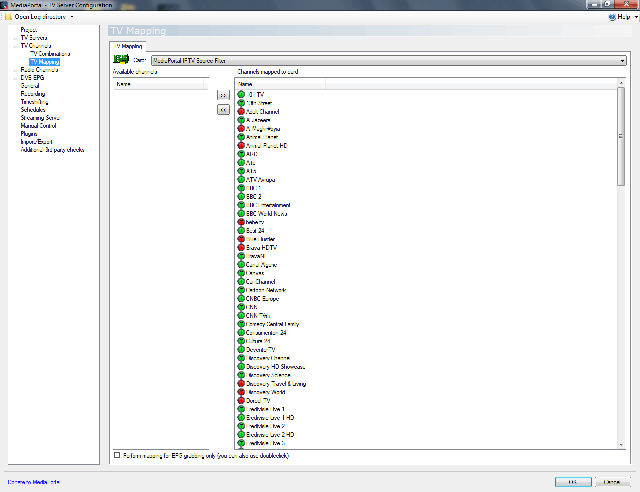
Task: Select General in the sidebar tree
Action: point(30,86)
